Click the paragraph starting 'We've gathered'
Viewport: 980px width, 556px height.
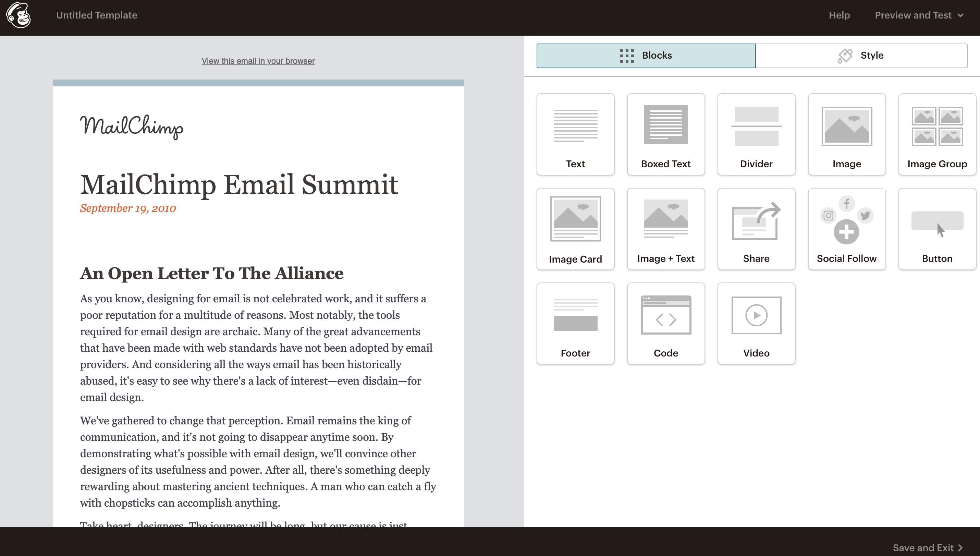click(258, 462)
